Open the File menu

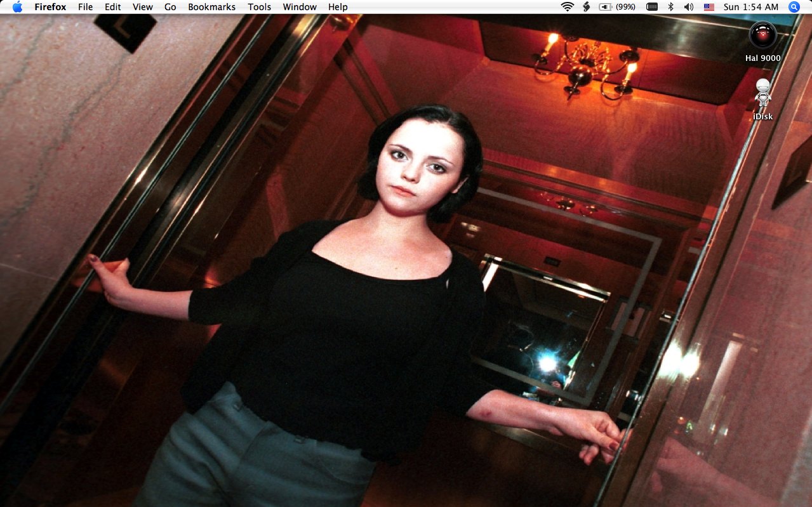(x=85, y=7)
